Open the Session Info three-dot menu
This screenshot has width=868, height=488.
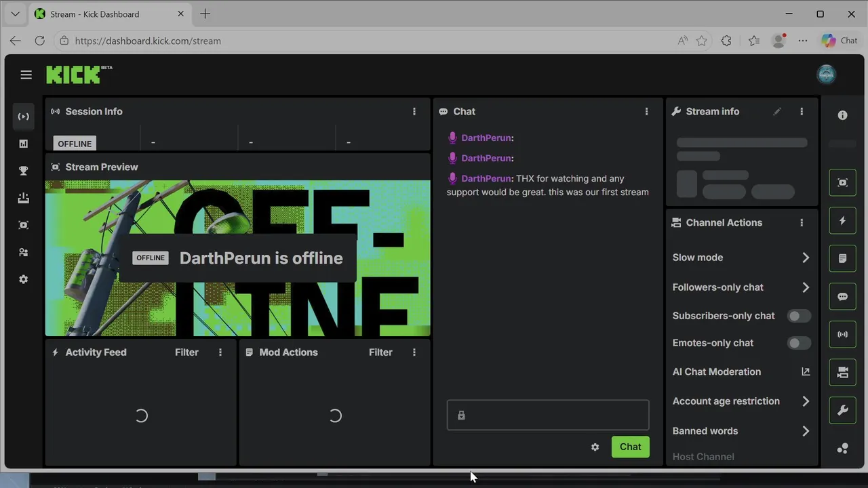[414, 112]
